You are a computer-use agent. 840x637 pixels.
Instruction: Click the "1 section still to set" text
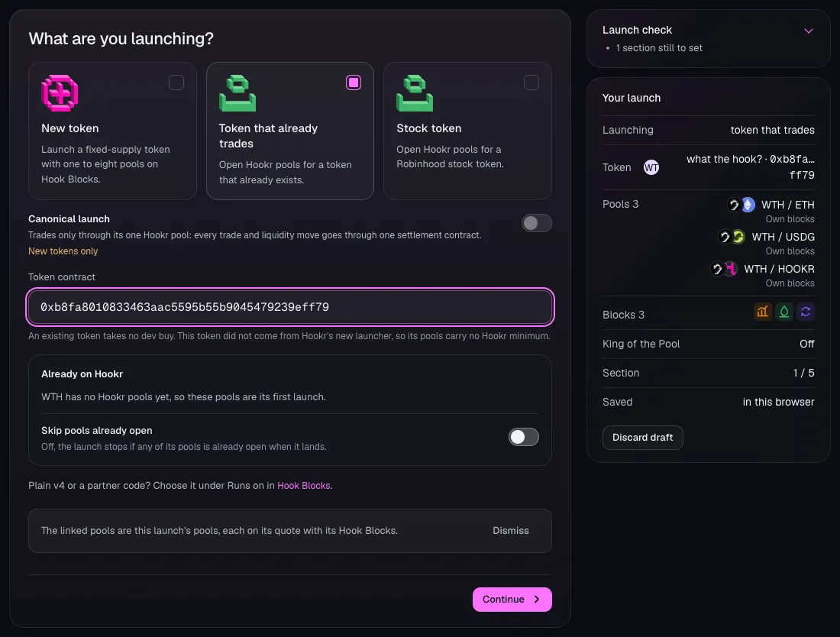(659, 47)
